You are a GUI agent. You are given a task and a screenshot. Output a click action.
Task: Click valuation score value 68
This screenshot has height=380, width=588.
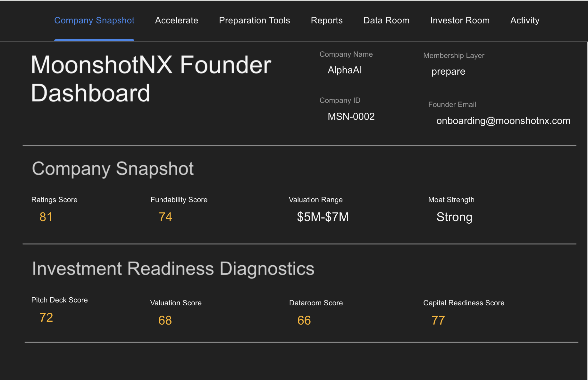pyautogui.click(x=165, y=320)
